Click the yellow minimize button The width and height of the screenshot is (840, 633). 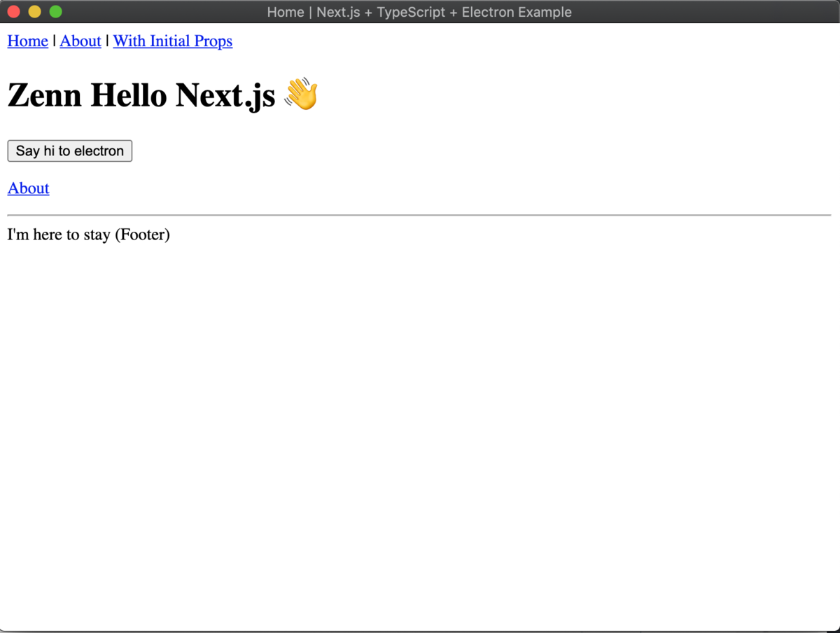[x=34, y=11]
